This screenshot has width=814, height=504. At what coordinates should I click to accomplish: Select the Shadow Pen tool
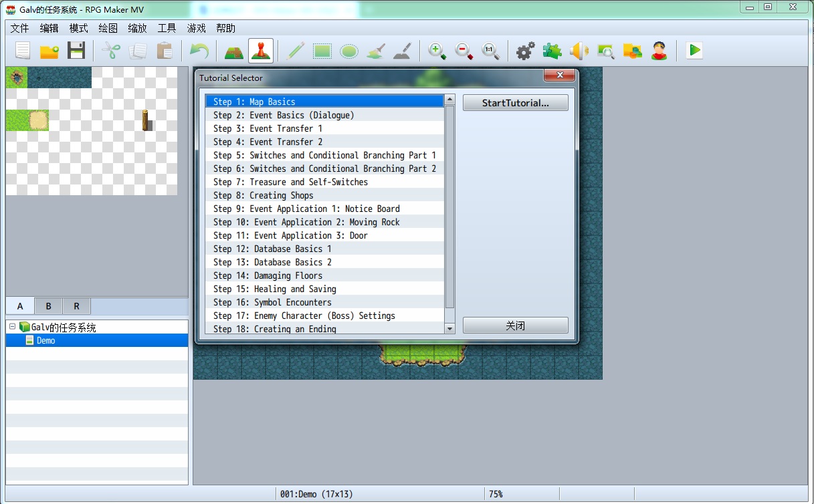click(402, 51)
